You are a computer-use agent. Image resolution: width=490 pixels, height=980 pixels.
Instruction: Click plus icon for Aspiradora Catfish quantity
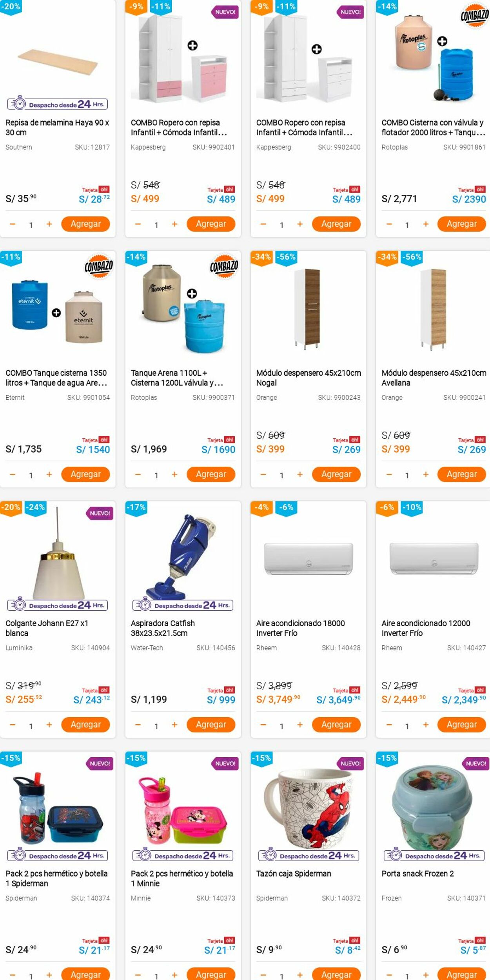174,725
